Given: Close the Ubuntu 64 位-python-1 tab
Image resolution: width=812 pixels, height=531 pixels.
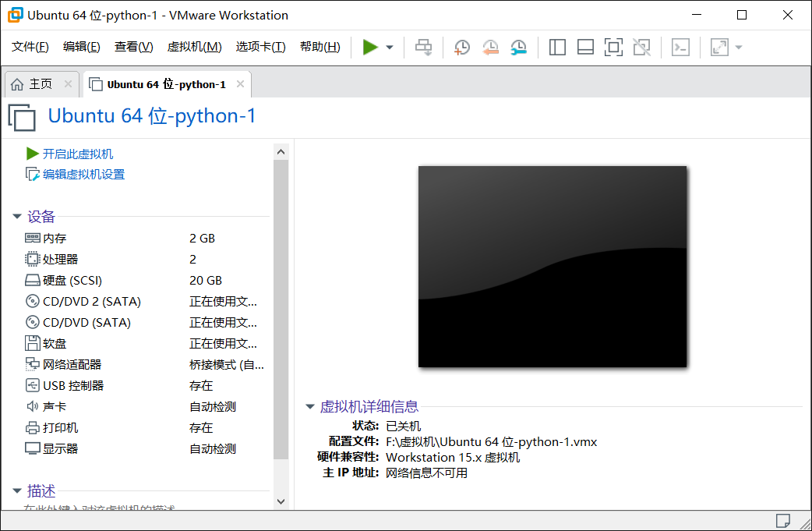Looking at the screenshot, I should [240, 84].
